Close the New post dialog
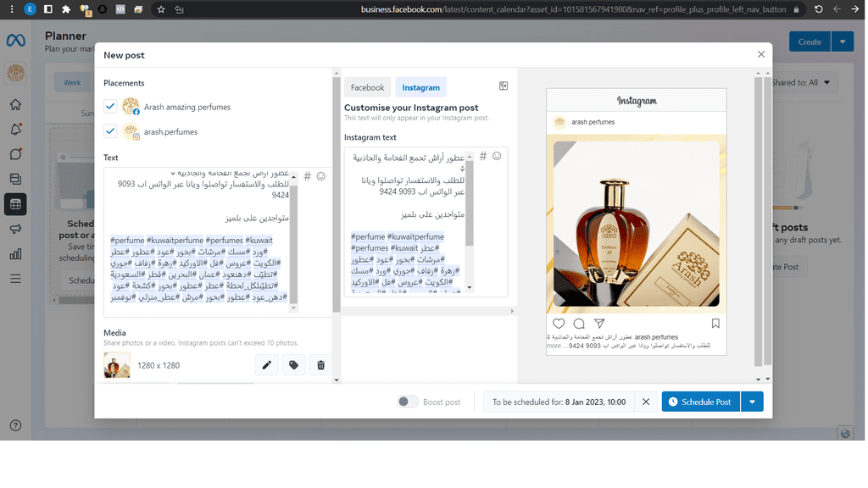This screenshot has height=488, width=868. (x=761, y=54)
